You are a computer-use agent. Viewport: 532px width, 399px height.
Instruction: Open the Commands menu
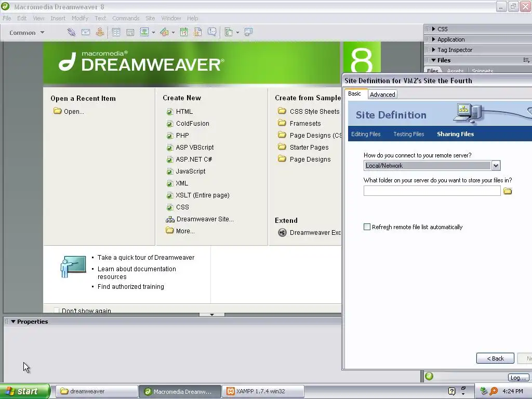tap(126, 18)
